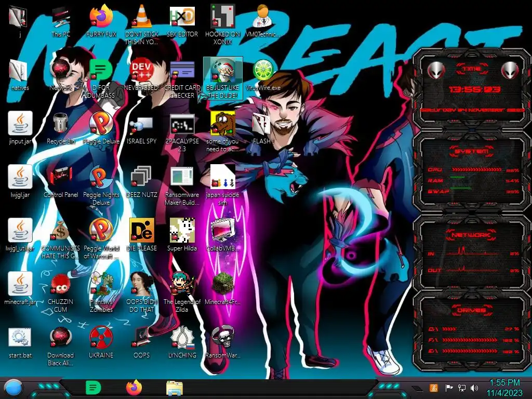This screenshot has width=532, height=399.
Task: Open the taskbar clock showing 1:55 PM
Action: point(504,388)
